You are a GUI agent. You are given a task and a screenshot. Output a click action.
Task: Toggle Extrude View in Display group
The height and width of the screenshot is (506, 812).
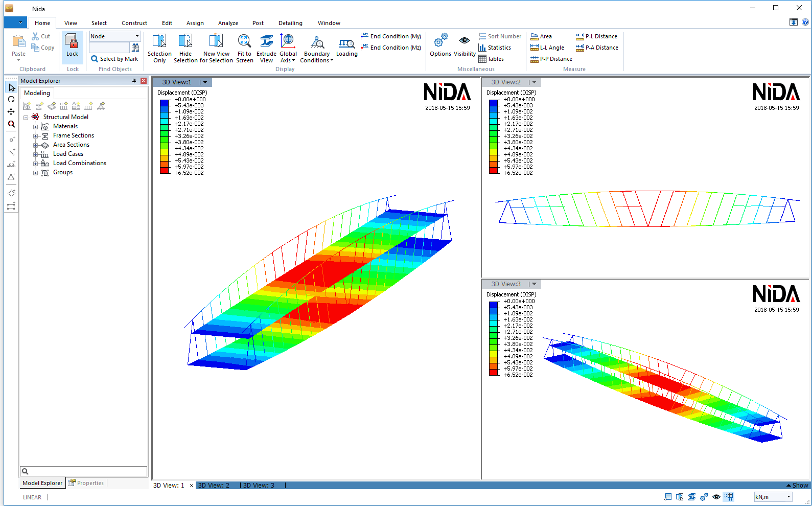coord(266,49)
